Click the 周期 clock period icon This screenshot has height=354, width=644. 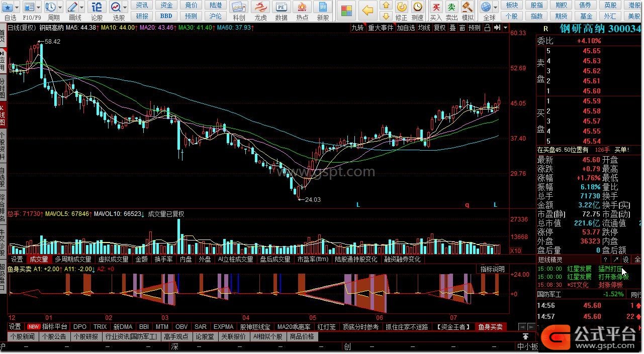(51, 8)
